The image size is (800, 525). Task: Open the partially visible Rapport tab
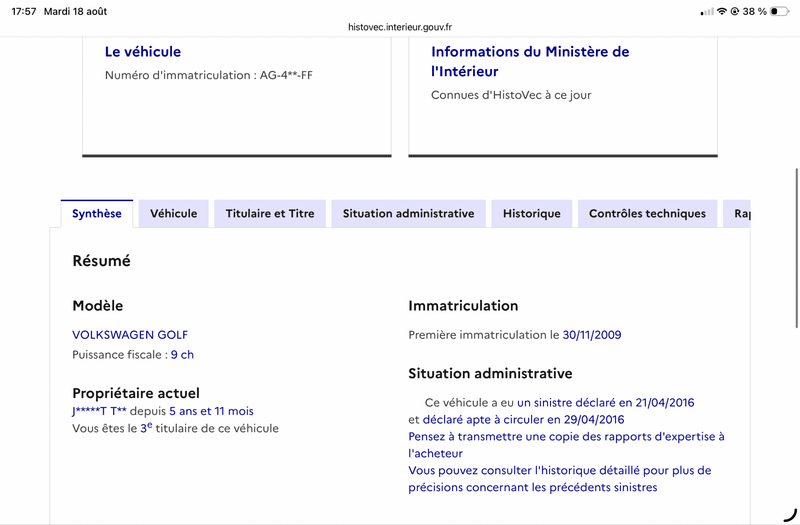click(737, 213)
